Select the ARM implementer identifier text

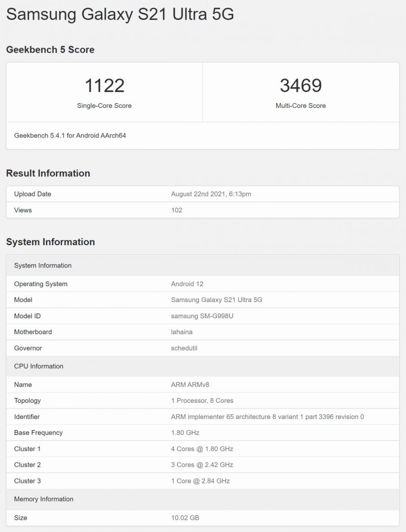[267, 417]
